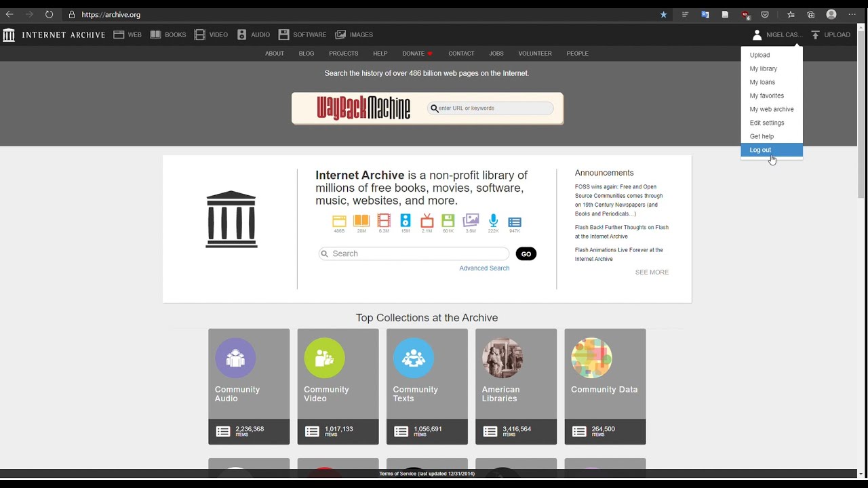This screenshot has height=488, width=868.
Task: Open the Google Translate extension
Action: tap(705, 14)
